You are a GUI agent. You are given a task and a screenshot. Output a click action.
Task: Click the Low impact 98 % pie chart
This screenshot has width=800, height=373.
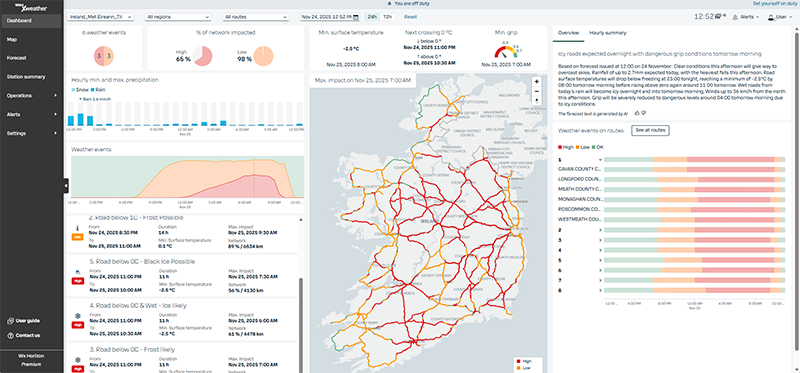pos(263,56)
